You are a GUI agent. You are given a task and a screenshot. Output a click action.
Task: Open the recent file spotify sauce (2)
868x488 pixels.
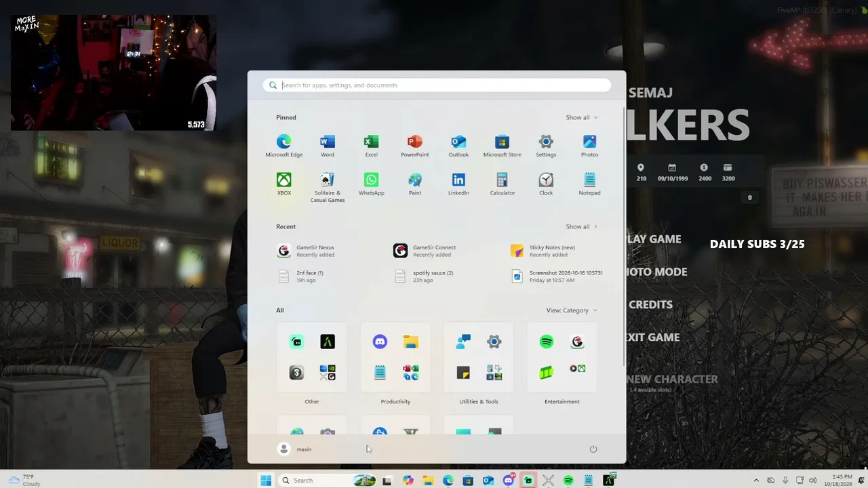pyautogui.click(x=424, y=277)
